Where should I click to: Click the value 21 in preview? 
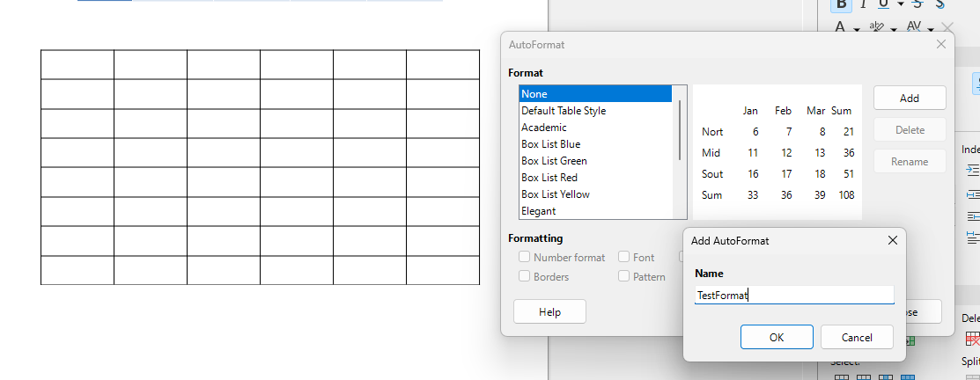(848, 132)
